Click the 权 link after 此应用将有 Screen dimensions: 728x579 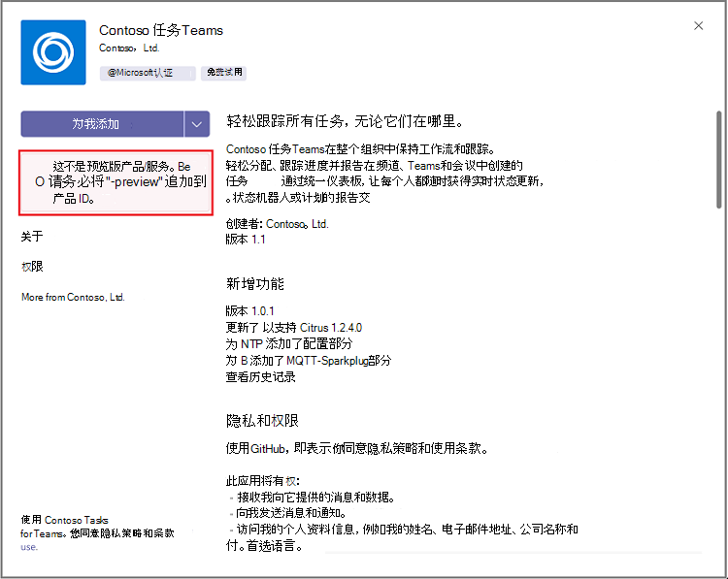[x=290, y=481]
